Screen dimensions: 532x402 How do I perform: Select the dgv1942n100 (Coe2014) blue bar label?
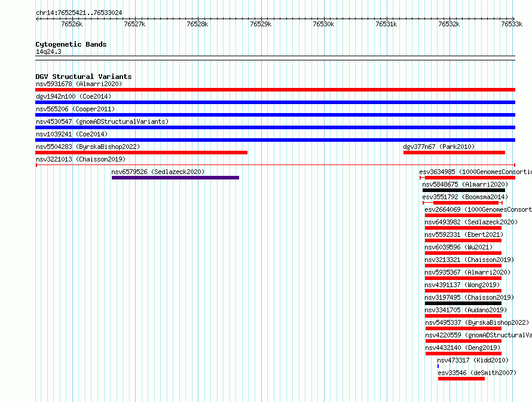[74, 96]
